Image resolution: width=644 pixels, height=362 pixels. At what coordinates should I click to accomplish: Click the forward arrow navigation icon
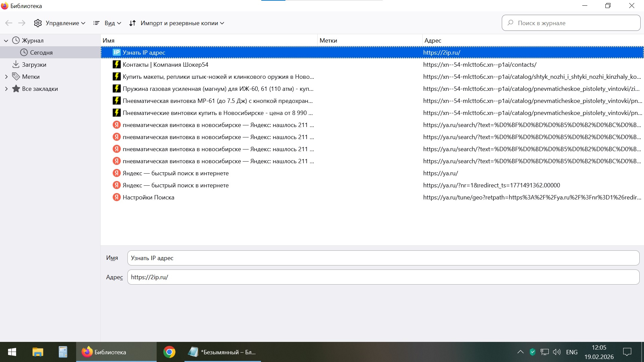(22, 23)
